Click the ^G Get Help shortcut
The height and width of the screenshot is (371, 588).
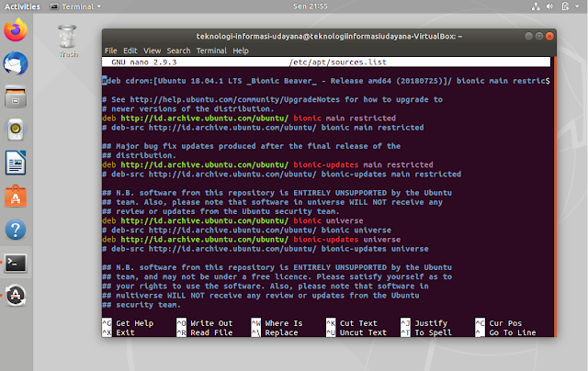[x=128, y=323]
